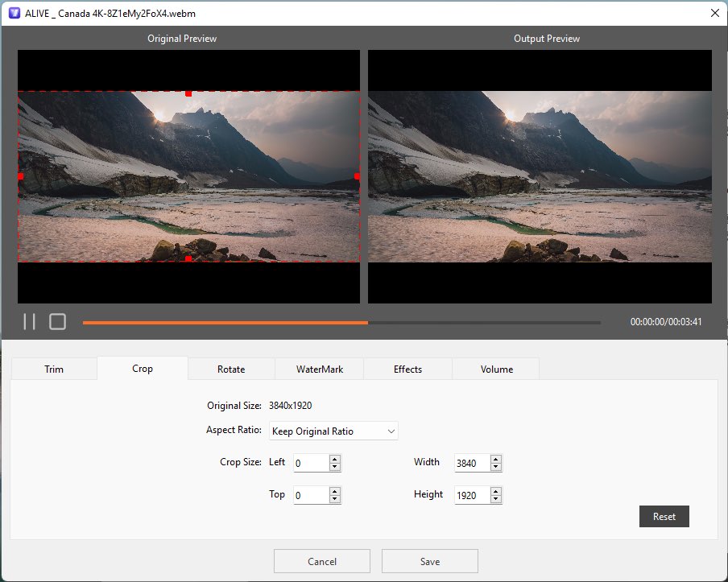Stop the video playback
This screenshot has height=582, width=728.
(56, 321)
